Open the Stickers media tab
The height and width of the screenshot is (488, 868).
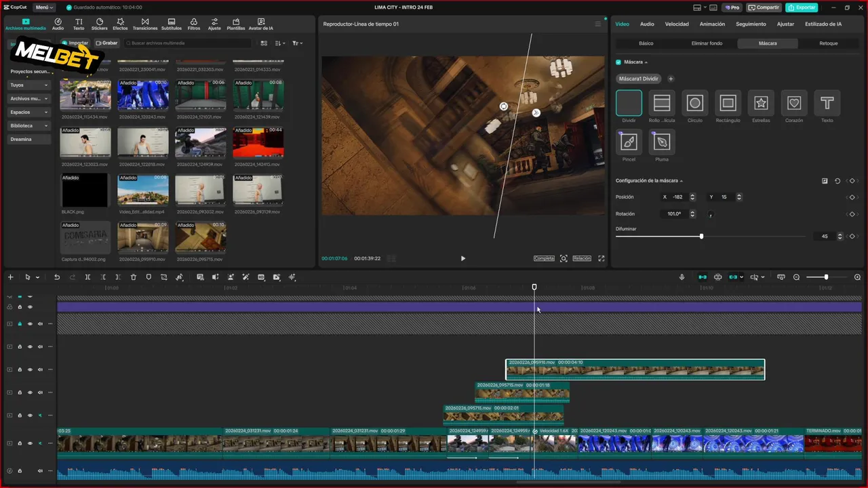pyautogui.click(x=100, y=24)
